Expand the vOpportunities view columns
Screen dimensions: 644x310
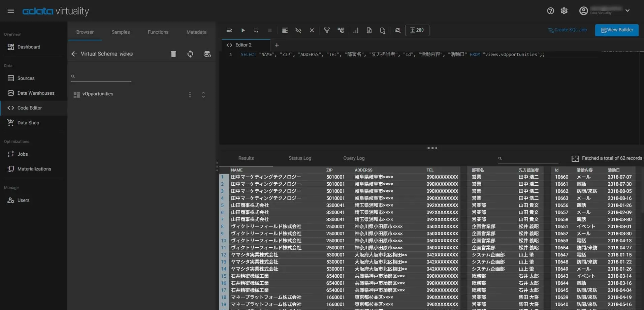[x=203, y=95]
